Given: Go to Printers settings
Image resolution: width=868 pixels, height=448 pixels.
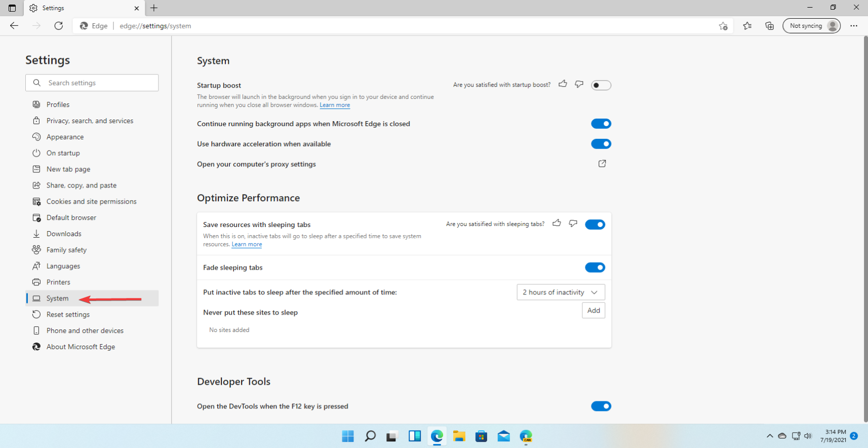Looking at the screenshot, I should (x=92, y=282).
